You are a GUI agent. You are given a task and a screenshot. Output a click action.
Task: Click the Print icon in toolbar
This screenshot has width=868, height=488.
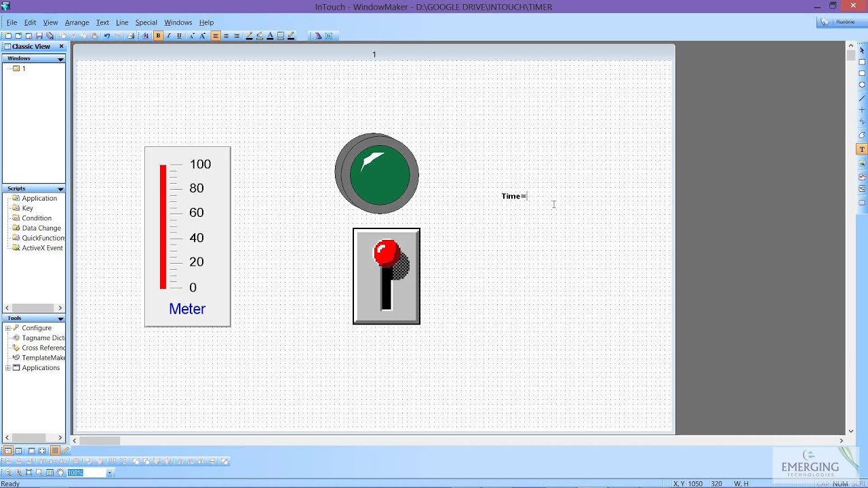(x=131, y=36)
